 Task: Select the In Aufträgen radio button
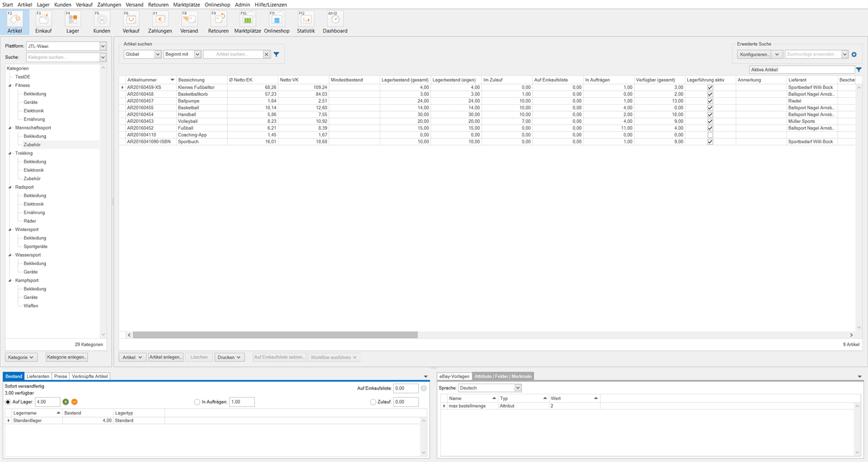197,402
